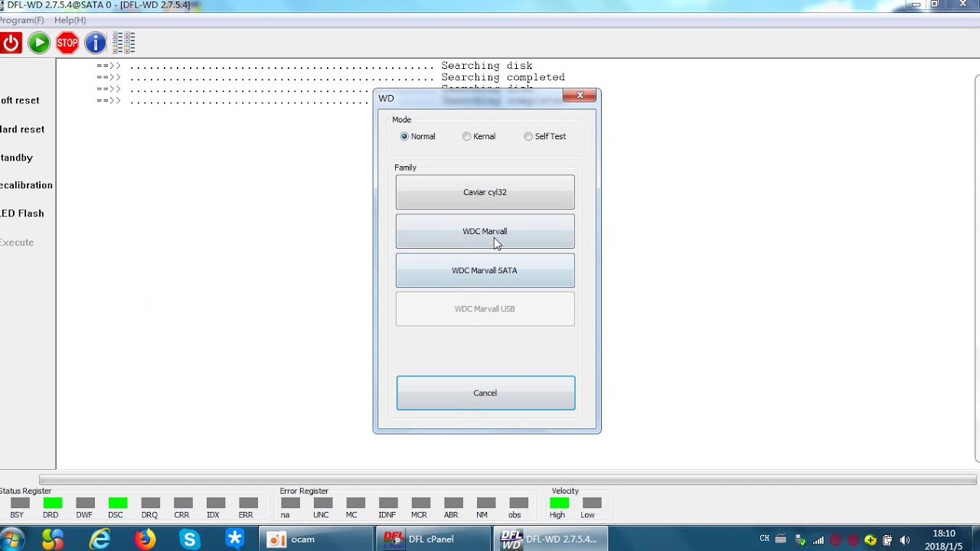This screenshot has width=980, height=551.
Task: Click the ERR status register indicator
Action: (x=247, y=503)
